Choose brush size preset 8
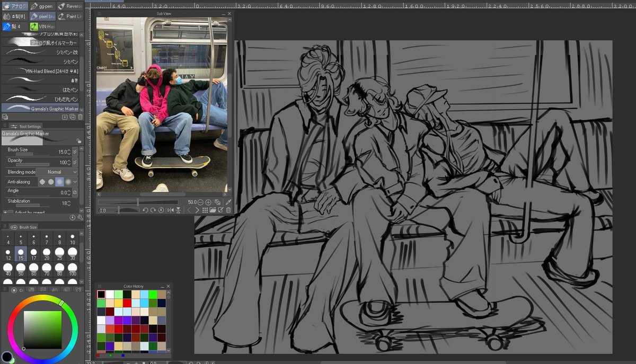This screenshot has height=364, width=636. (x=59, y=238)
